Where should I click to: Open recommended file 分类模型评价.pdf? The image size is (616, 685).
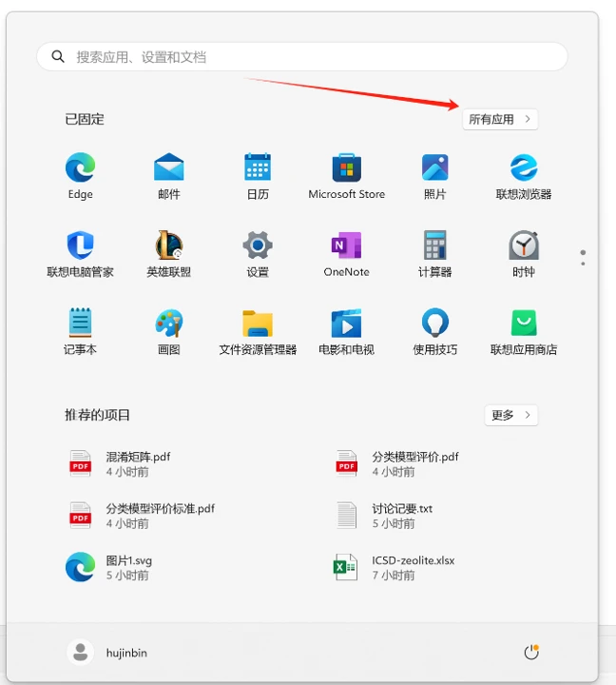[397, 463]
